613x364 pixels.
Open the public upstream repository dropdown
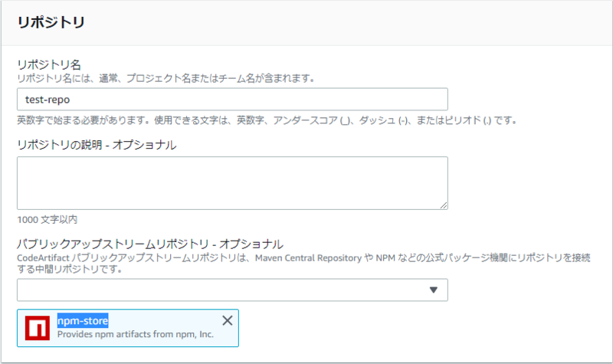point(232,290)
